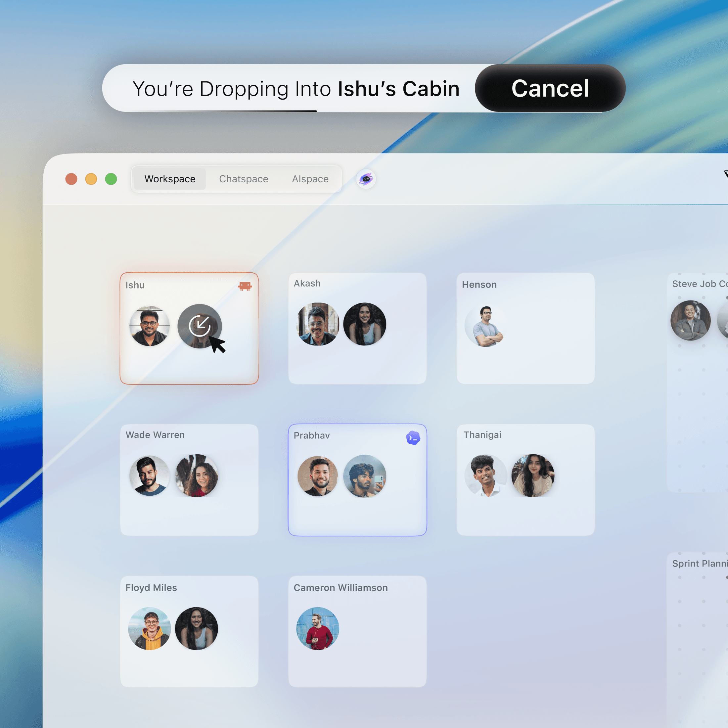Click the curly-haired woman avatar in Wade Warren's cabin
The height and width of the screenshot is (728, 728).
(196, 476)
